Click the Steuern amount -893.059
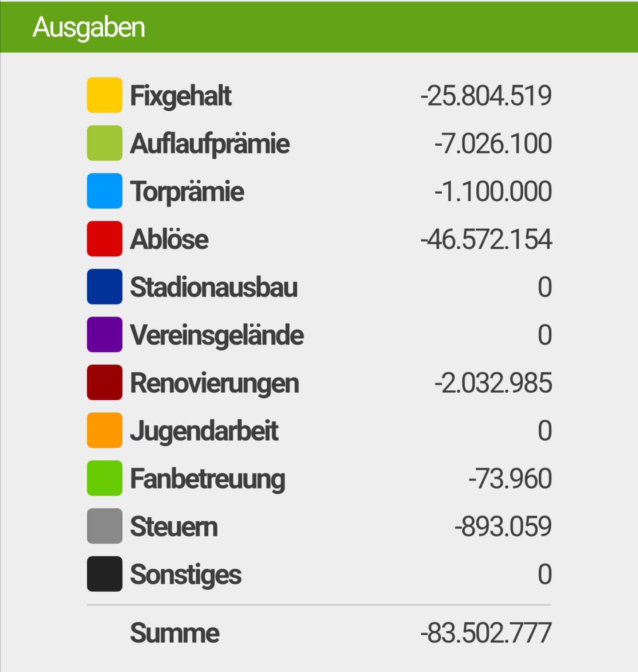The width and height of the screenshot is (638, 672). 503,527
